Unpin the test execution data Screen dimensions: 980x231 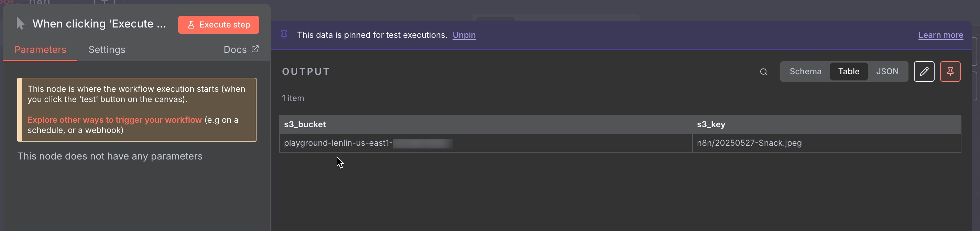(464, 35)
